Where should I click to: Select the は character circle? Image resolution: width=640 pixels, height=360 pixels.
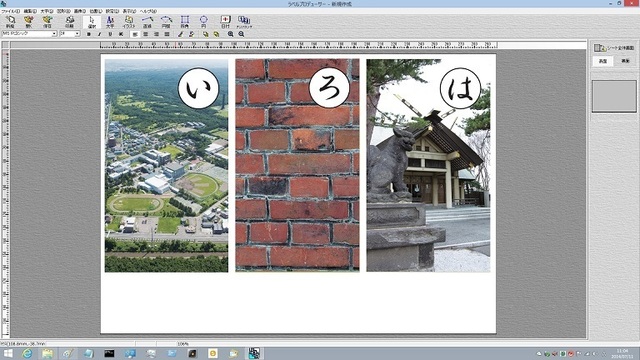tap(460, 88)
